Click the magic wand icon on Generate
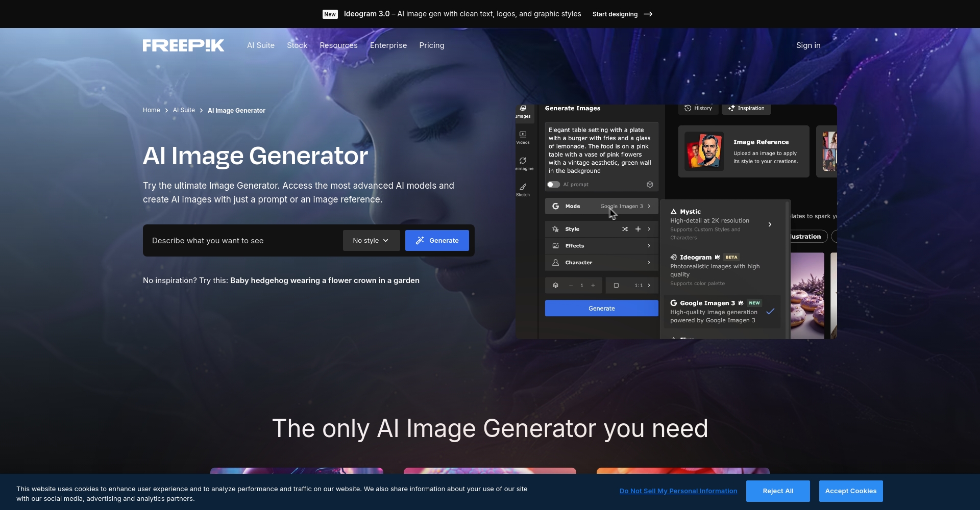This screenshot has height=510, width=980. (420, 241)
